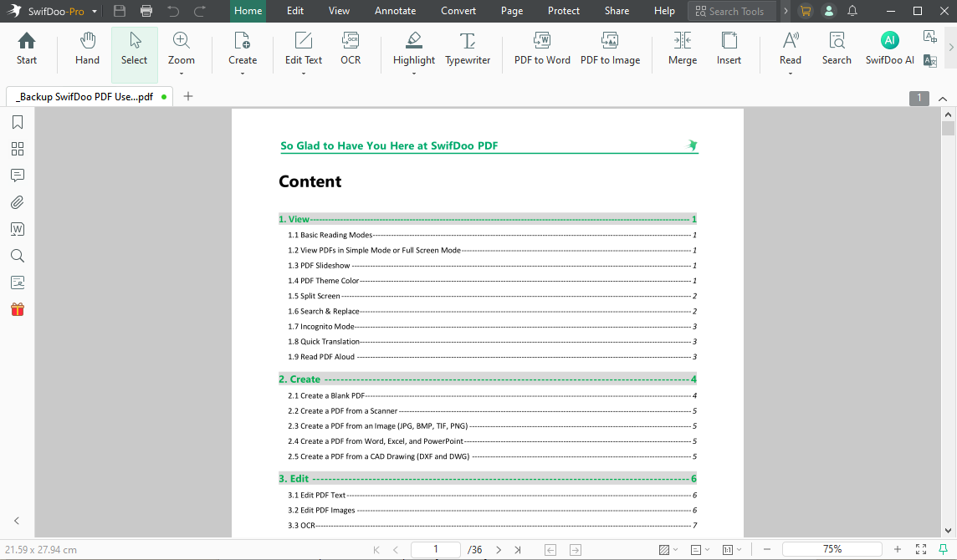Toggle the pin icon in status bar
The height and width of the screenshot is (560, 957).
(x=943, y=549)
